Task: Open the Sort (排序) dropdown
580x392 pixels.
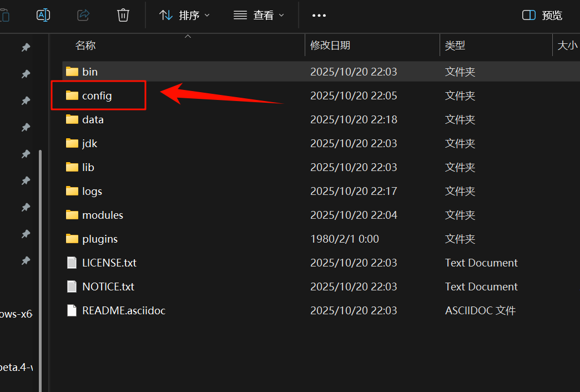Action: tap(185, 15)
